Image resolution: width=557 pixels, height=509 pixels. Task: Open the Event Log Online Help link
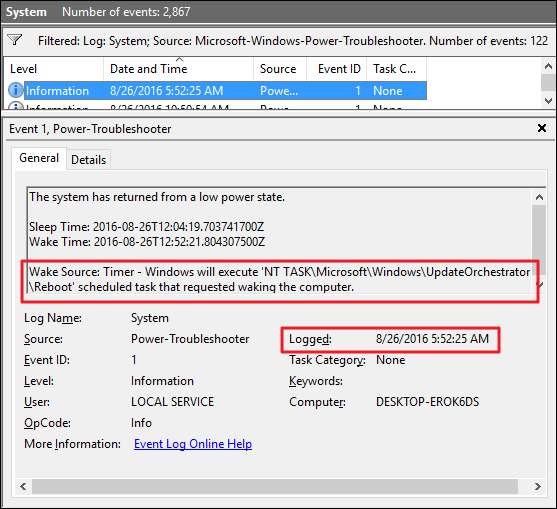click(x=193, y=444)
